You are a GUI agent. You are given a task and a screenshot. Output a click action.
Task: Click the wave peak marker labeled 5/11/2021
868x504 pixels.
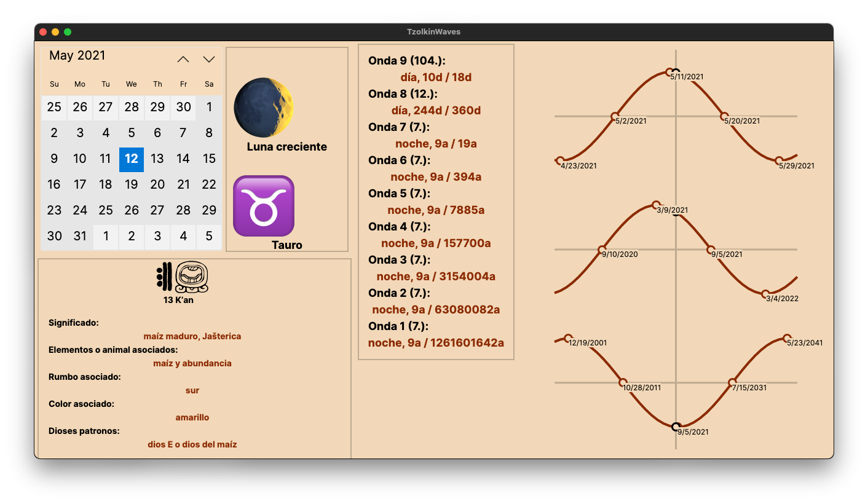coord(670,69)
